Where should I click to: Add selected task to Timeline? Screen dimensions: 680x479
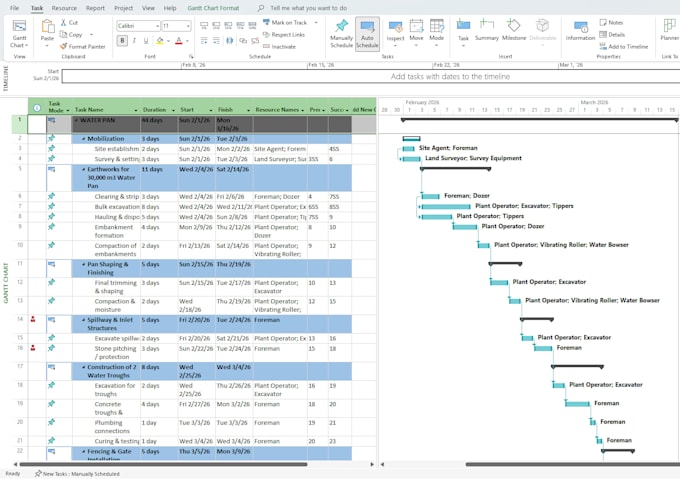(x=624, y=46)
